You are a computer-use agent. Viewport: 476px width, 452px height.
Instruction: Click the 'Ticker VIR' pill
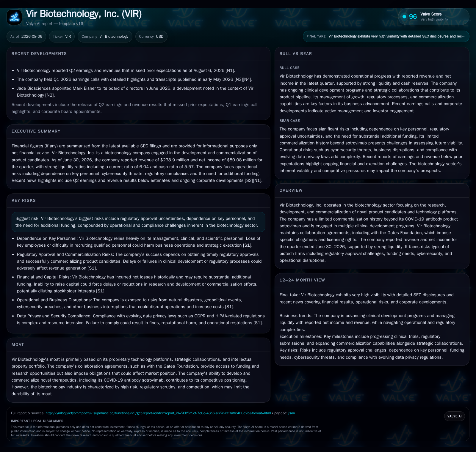click(x=62, y=37)
